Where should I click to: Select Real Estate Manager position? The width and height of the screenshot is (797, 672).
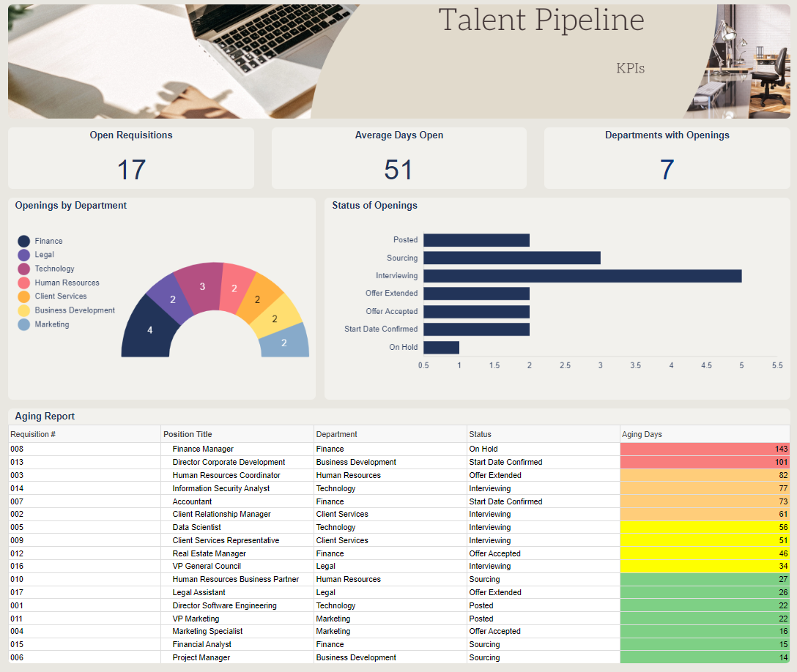click(209, 554)
